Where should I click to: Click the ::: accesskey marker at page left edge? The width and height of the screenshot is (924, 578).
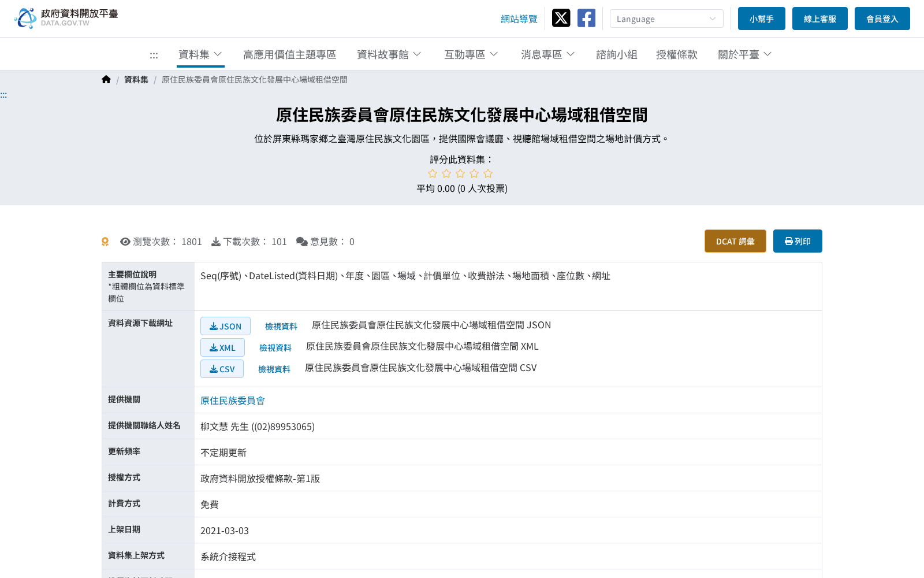pos(3,95)
